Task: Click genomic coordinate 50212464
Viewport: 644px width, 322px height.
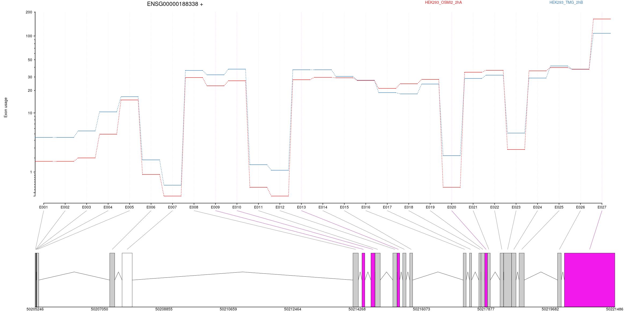Action: click(x=293, y=309)
